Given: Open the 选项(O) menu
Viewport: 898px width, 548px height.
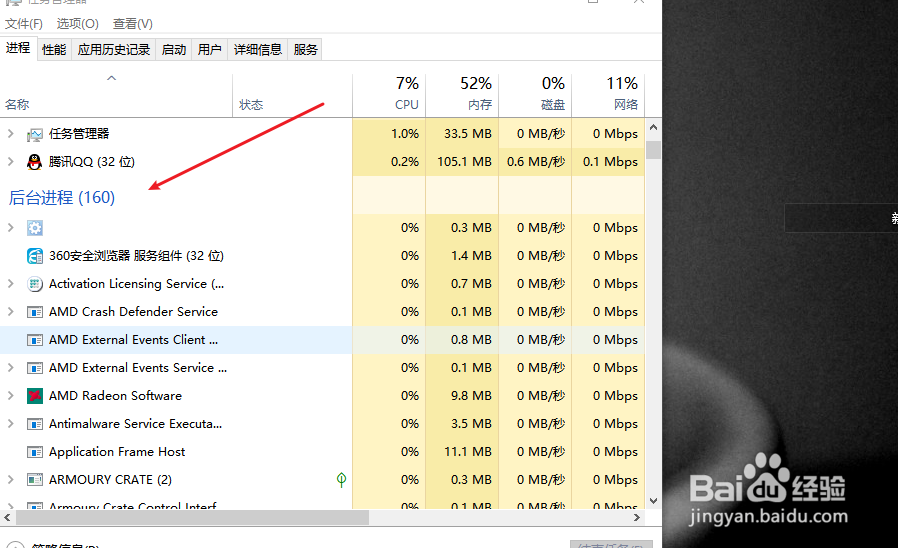Looking at the screenshot, I should coord(77,24).
